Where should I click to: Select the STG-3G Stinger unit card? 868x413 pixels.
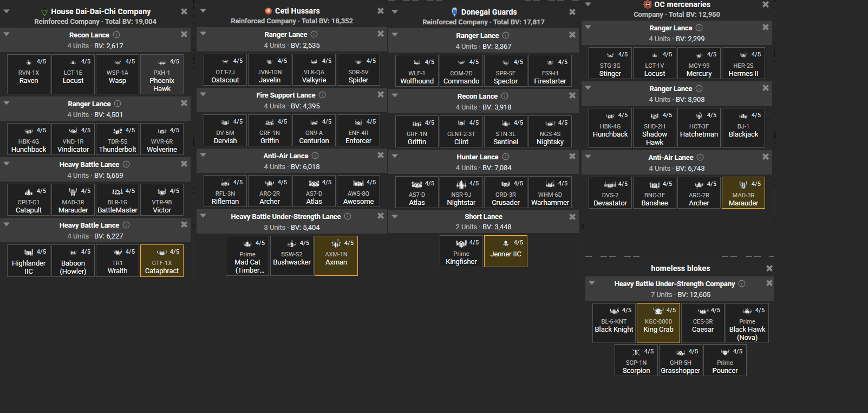610,63
